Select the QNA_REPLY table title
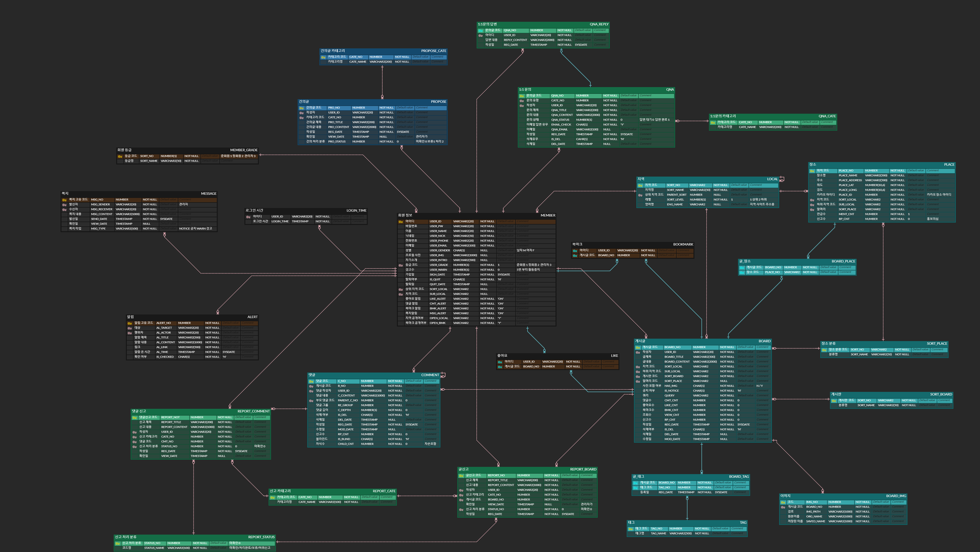The image size is (980, 552). pyautogui.click(x=599, y=24)
